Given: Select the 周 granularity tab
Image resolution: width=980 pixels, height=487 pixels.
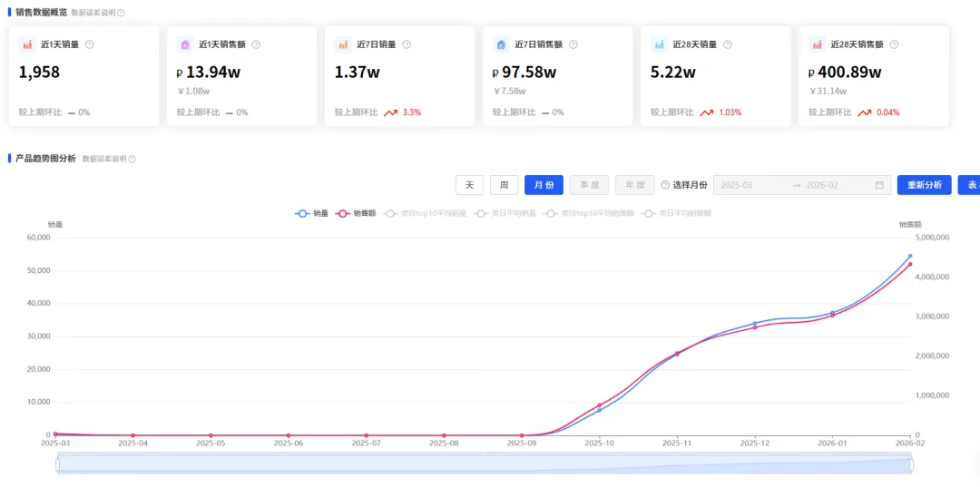Looking at the screenshot, I should click(504, 185).
